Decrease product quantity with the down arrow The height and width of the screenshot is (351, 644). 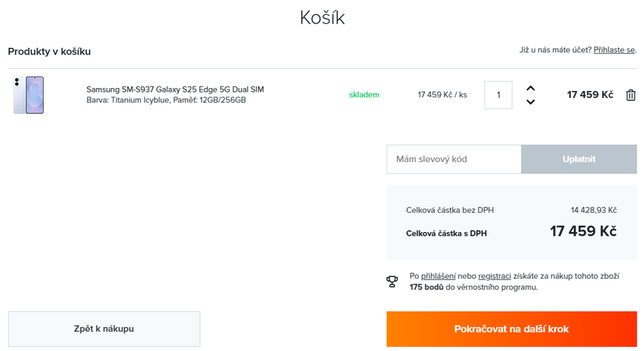pyautogui.click(x=530, y=102)
